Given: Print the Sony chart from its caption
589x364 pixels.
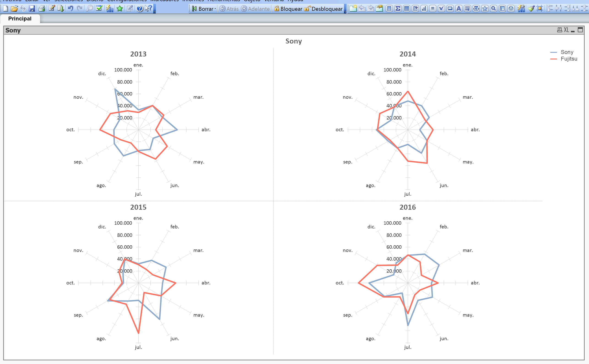Looking at the screenshot, I should coord(559,30).
